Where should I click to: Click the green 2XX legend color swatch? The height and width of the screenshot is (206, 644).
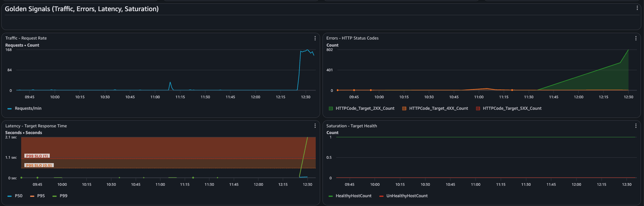click(331, 108)
